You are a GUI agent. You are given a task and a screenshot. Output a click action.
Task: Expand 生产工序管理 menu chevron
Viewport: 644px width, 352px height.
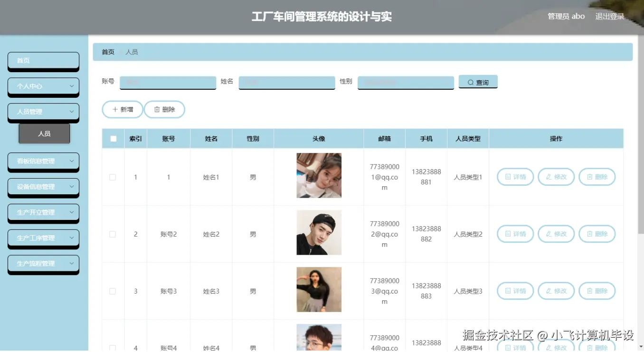tap(72, 238)
